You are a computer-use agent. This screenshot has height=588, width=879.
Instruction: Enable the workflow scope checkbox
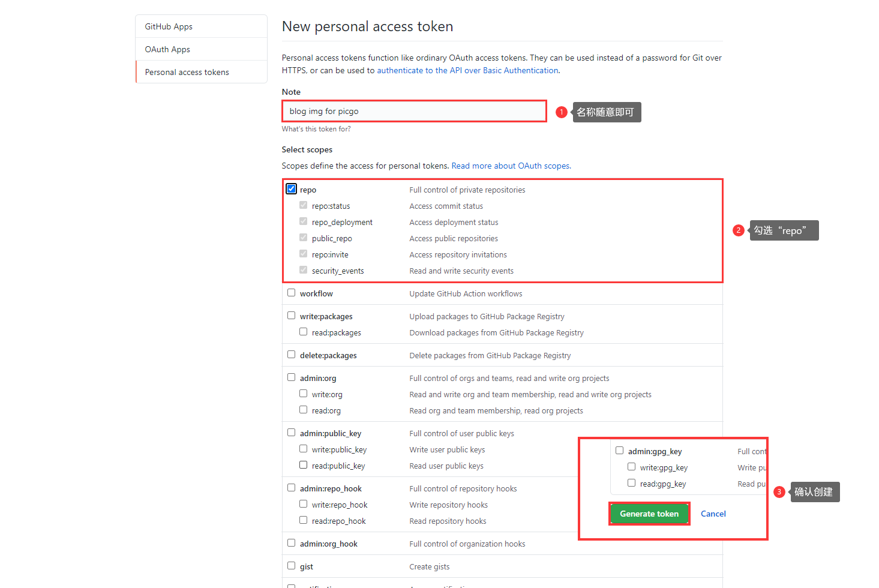coord(292,293)
